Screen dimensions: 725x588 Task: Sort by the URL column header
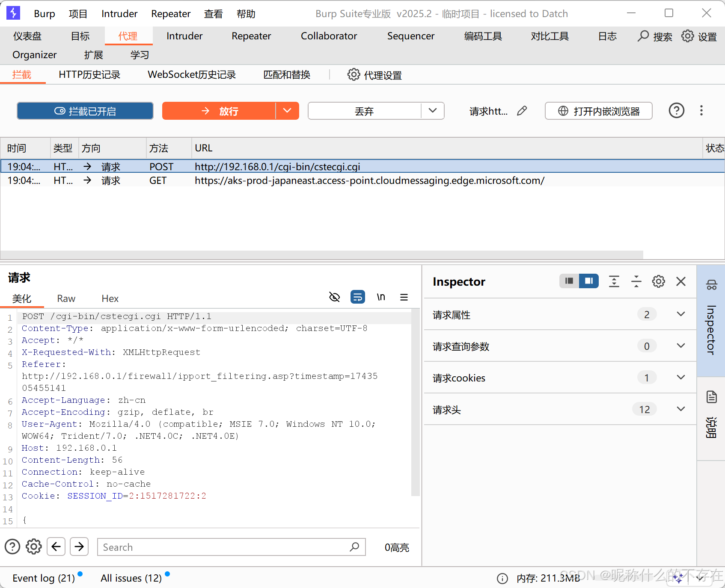(x=447, y=148)
